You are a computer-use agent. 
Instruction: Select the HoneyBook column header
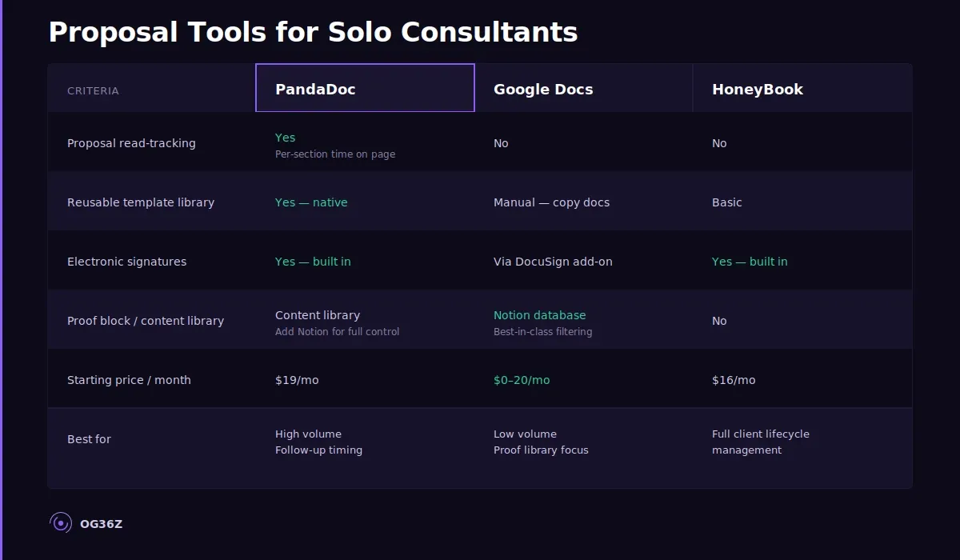[757, 89]
